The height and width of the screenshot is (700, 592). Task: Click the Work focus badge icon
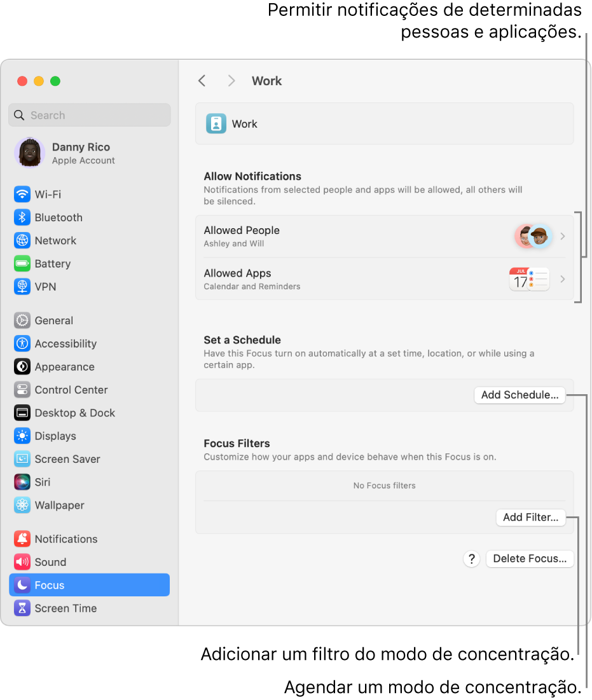[x=216, y=124]
